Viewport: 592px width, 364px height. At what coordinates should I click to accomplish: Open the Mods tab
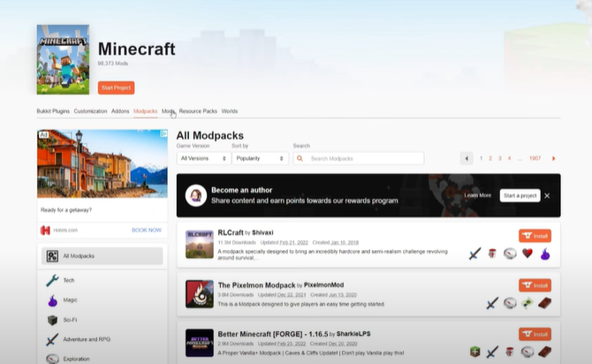pyautogui.click(x=168, y=111)
